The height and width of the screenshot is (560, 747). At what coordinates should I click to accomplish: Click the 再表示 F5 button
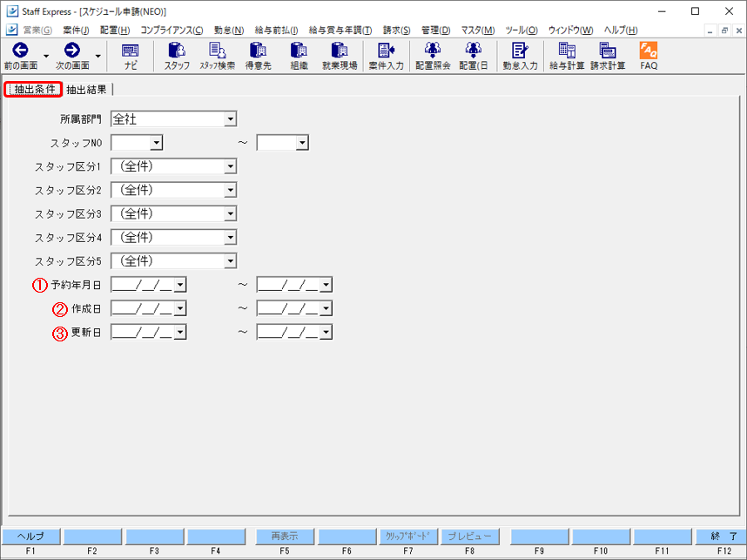tap(285, 536)
